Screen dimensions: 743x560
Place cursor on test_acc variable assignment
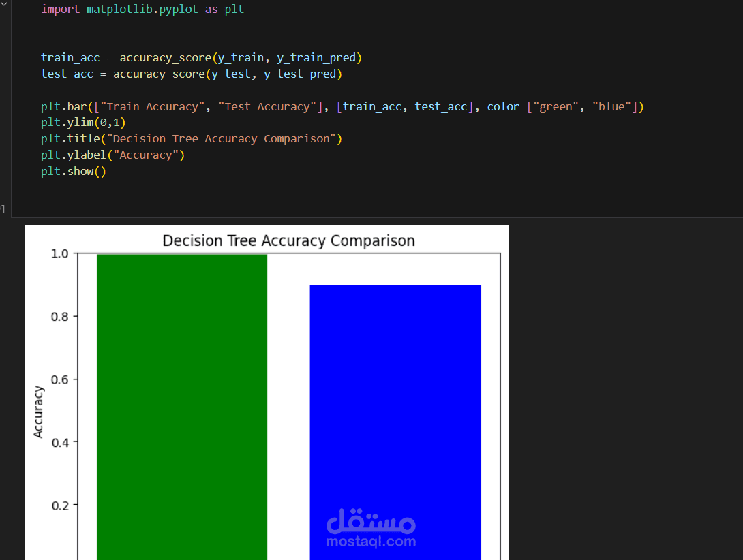192,74
